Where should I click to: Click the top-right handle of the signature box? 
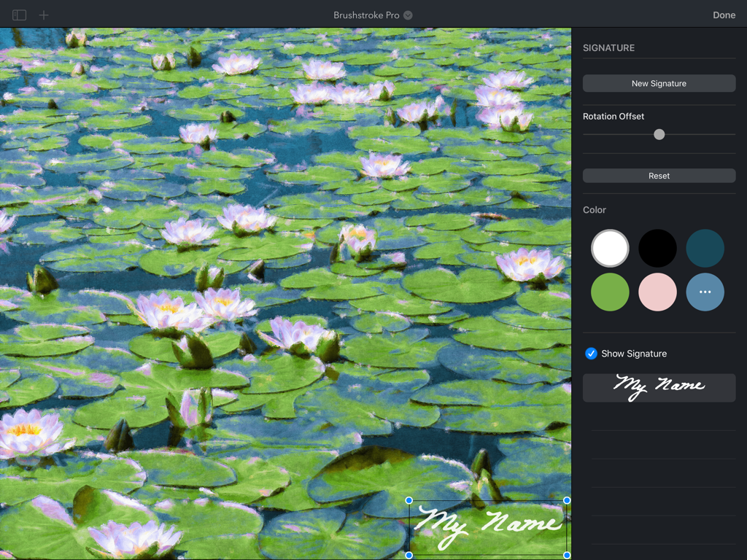click(566, 501)
